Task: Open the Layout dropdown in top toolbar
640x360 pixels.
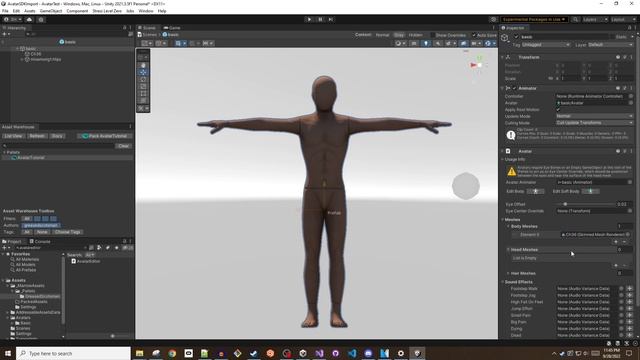Action: [623, 19]
